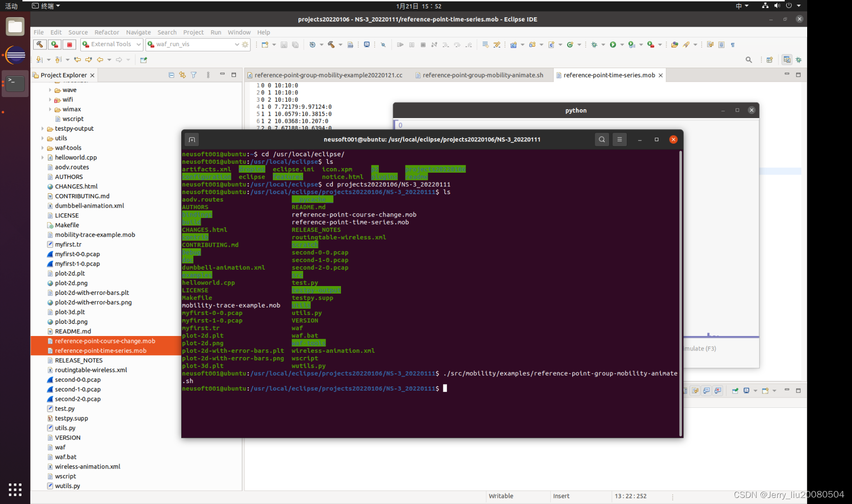
Task: Expand the waf-tools folder
Action: [x=43, y=148]
